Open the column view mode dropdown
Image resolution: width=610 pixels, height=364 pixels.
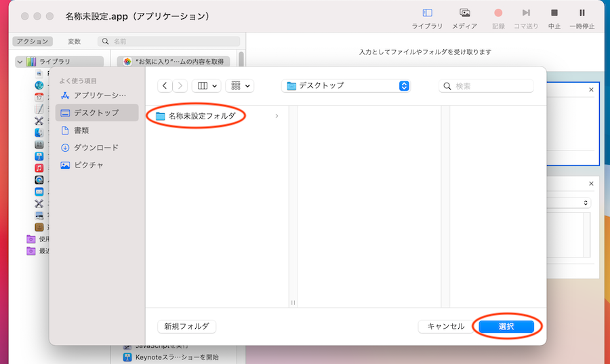[x=207, y=86]
